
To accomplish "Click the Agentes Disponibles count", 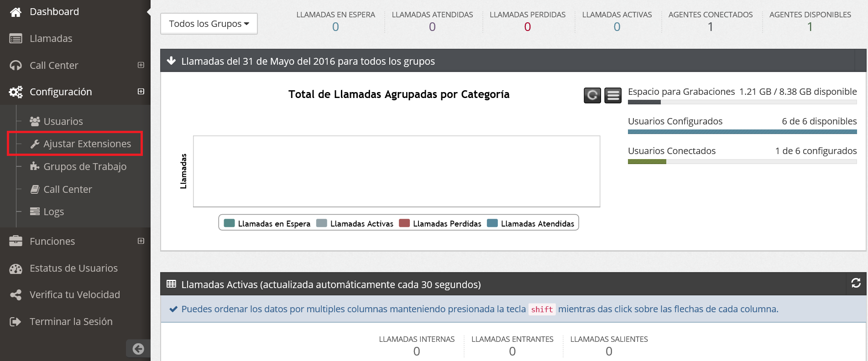I will (x=810, y=27).
